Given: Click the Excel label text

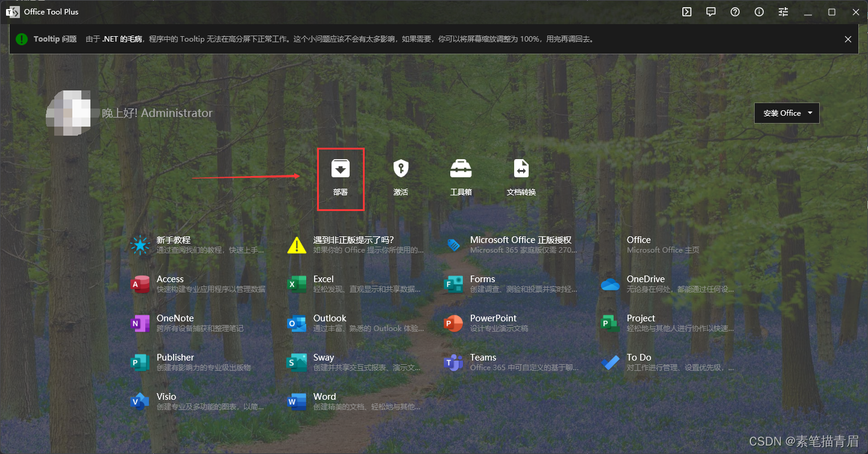Looking at the screenshot, I should click(324, 279).
